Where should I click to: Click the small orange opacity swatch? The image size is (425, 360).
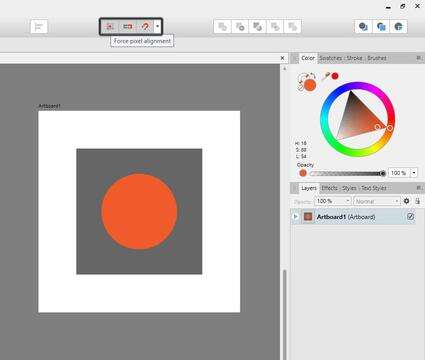pyautogui.click(x=303, y=173)
